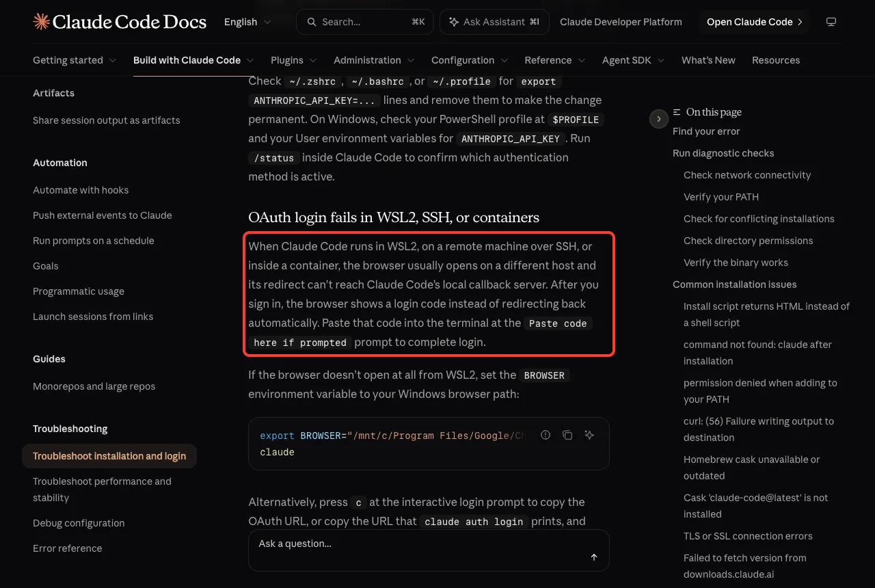Open the English language dropdown

pos(247,22)
